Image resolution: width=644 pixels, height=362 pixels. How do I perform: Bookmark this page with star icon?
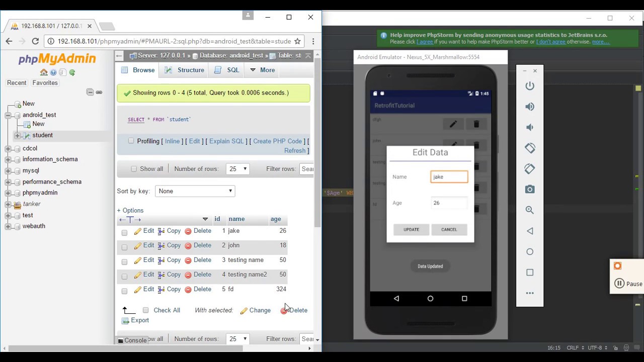(297, 41)
